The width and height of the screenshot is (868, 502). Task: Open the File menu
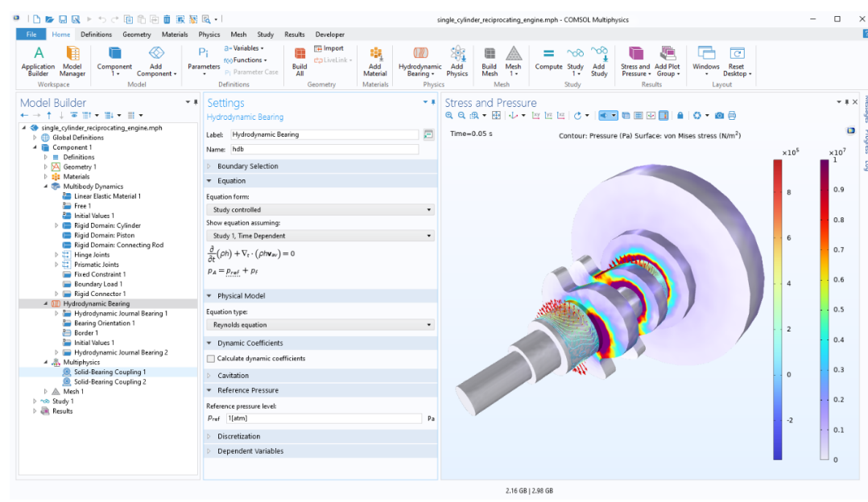coord(31,35)
